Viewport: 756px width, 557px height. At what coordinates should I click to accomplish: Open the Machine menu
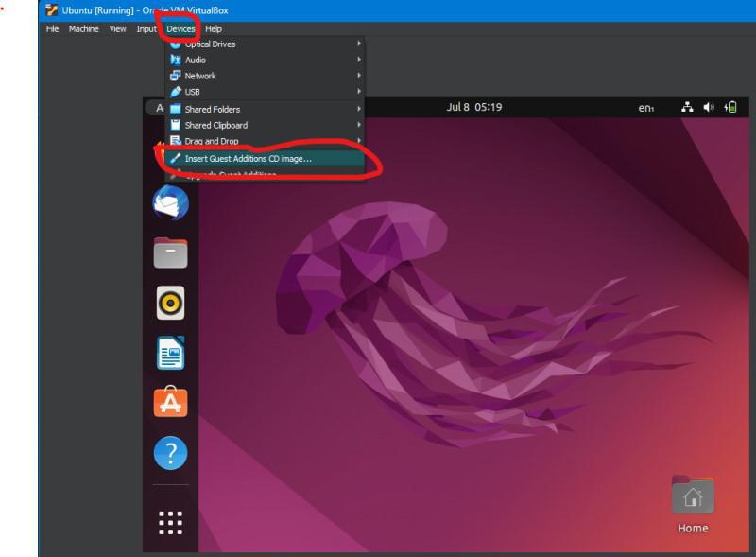[83, 29]
